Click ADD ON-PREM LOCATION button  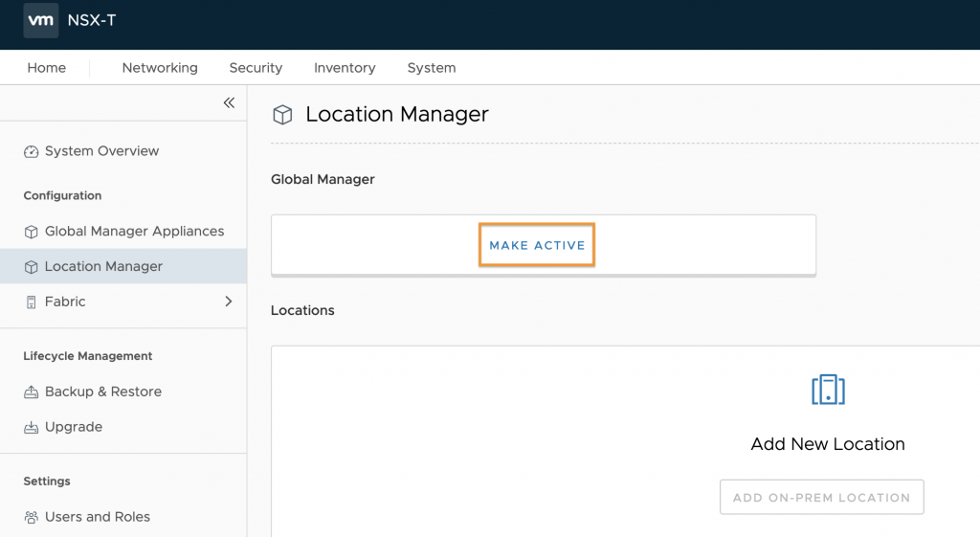click(x=821, y=497)
